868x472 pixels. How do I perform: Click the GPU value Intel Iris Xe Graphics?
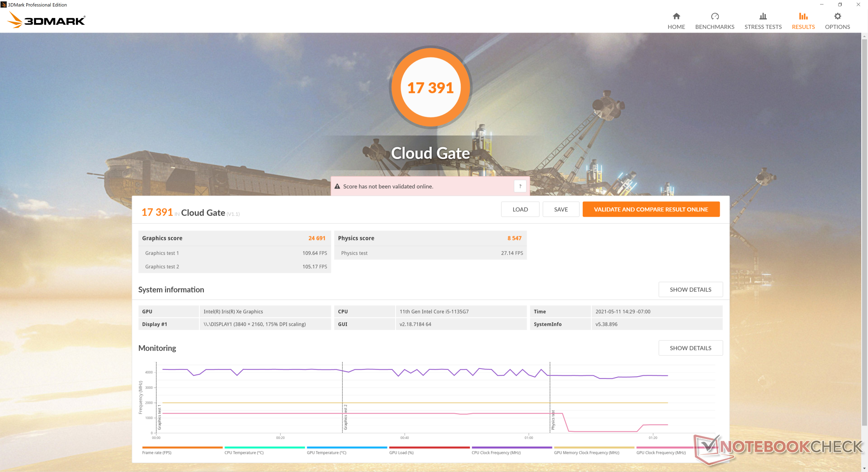[233, 312]
